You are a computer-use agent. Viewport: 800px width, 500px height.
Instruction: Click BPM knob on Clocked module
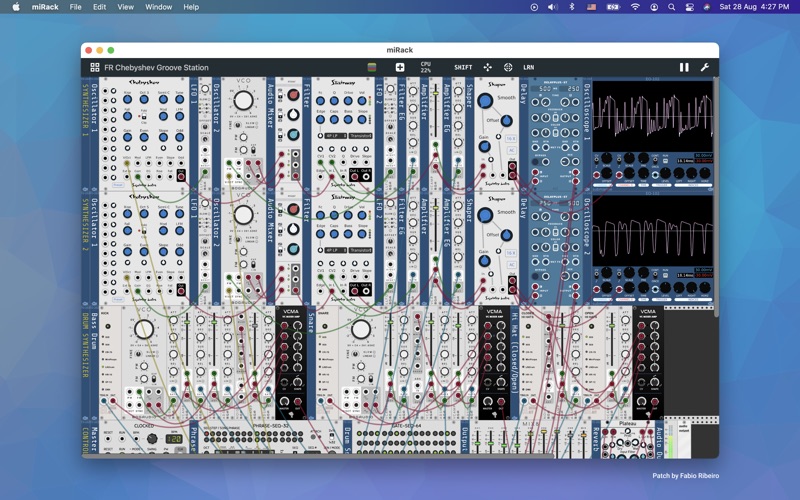[152, 439]
